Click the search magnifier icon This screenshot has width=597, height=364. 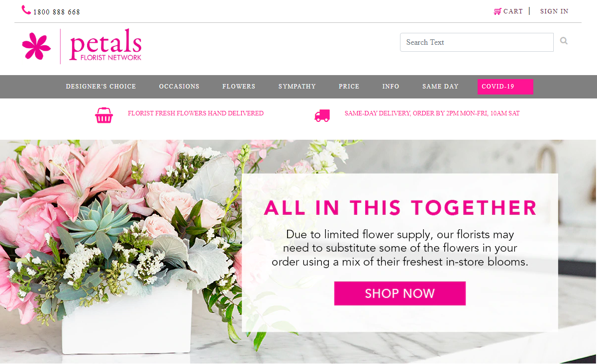point(564,41)
